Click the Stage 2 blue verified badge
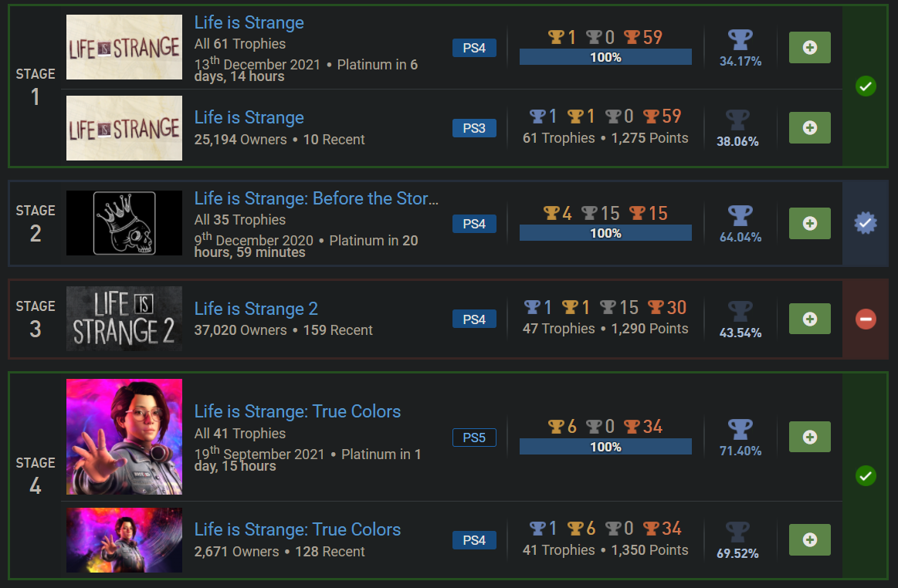The height and width of the screenshot is (588, 898). point(866,224)
